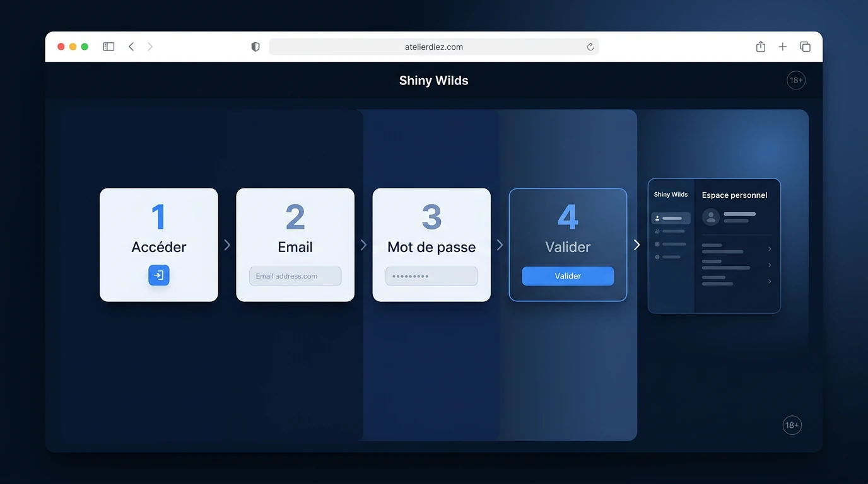
Task: Click the chevron between Email and Mot de passe
Action: 363,245
